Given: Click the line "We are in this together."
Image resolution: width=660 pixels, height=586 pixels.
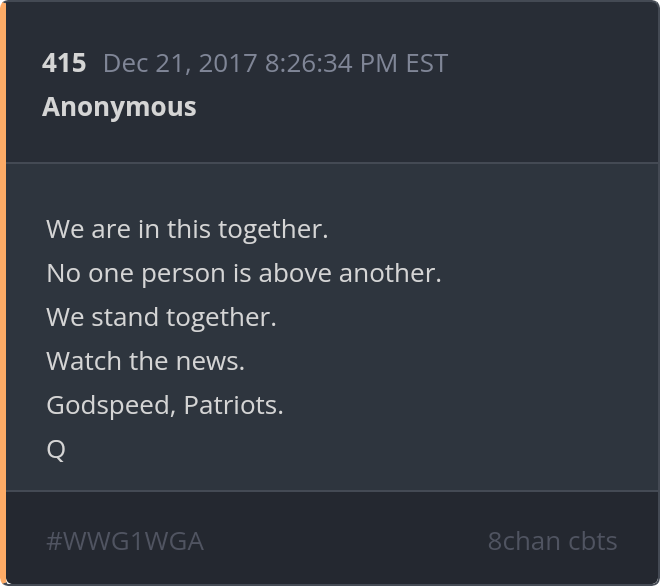Looking at the screenshot, I should [x=187, y=229].
